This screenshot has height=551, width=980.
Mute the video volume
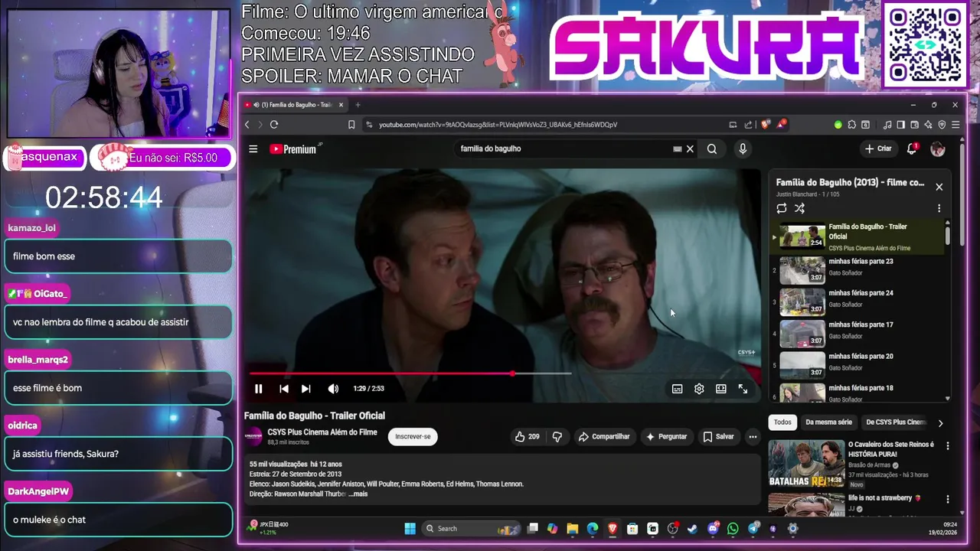click(x=333, y=389)
